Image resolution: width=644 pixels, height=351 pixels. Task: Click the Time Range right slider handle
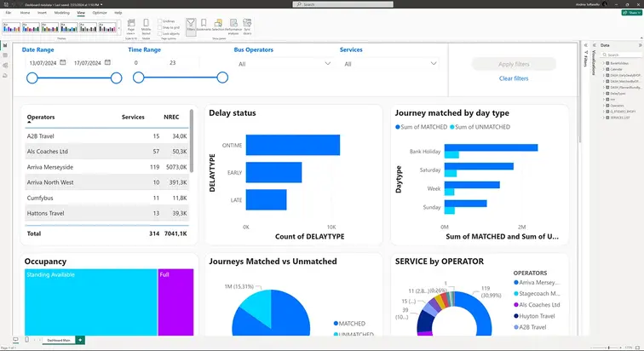[222, 78]
